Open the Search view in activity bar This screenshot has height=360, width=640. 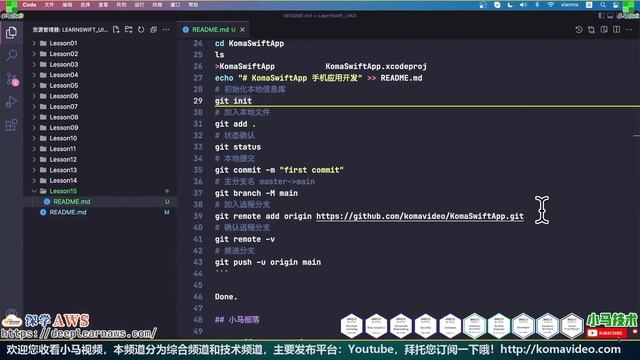click(x=11, y=55)
